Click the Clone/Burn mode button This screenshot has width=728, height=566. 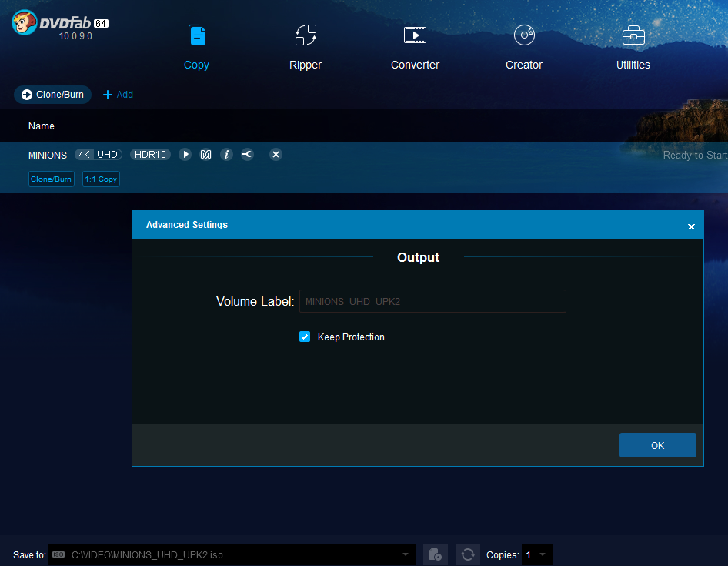[x=52, y=95]
